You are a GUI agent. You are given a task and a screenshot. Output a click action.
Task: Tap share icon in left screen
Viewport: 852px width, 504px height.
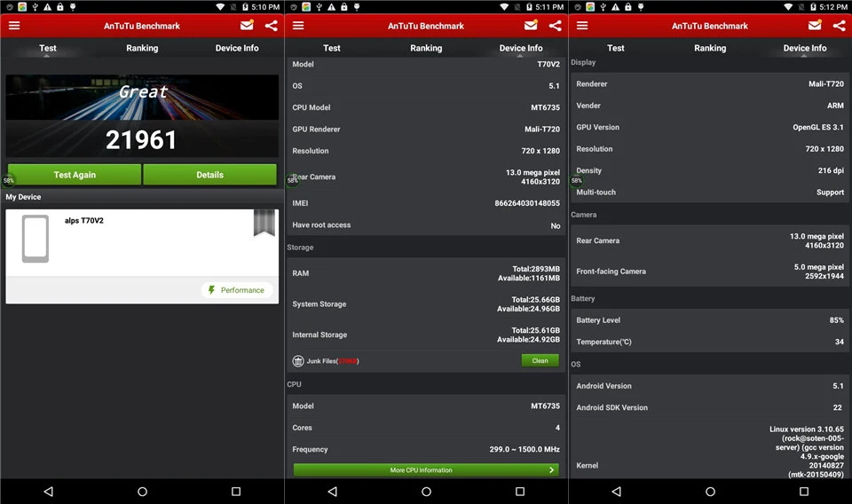[272, 26]
